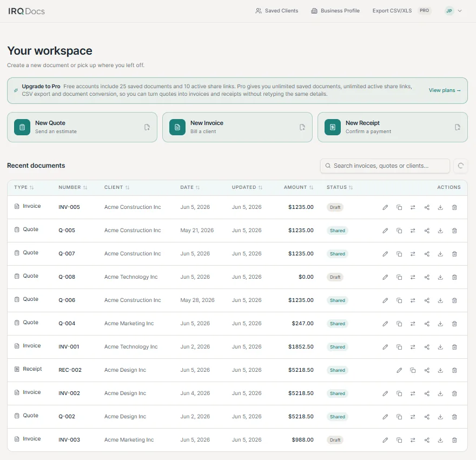Open Business Profile page
The image size is (476, 460).
pyautogui.click(x=335, y=11)
